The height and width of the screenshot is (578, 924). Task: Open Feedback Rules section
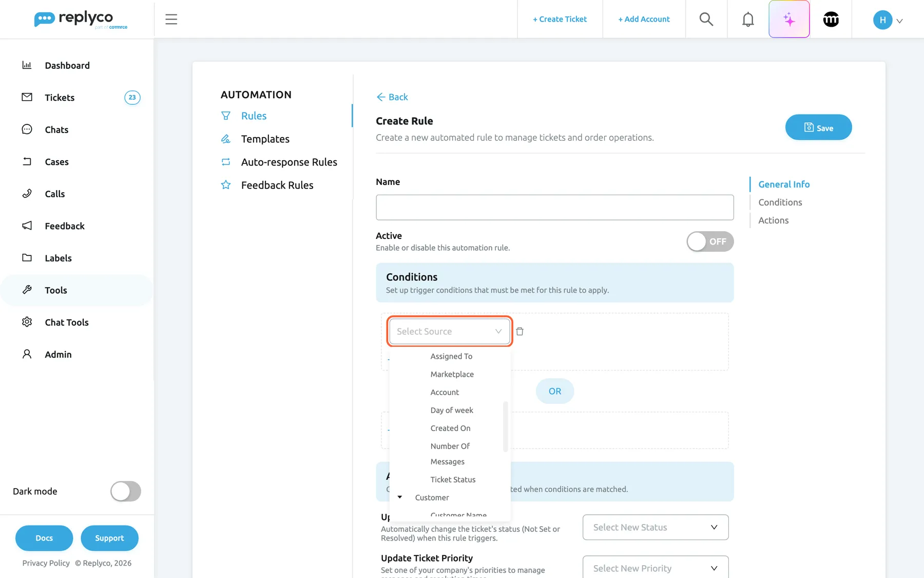(x=277, y=185)
